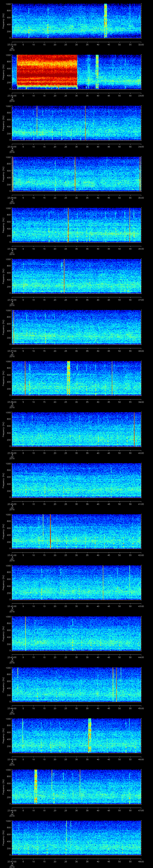The image size is (153, 868).
Task: Select the red line near 48 s in 23:44 panel
Action: tap(116, 685)
